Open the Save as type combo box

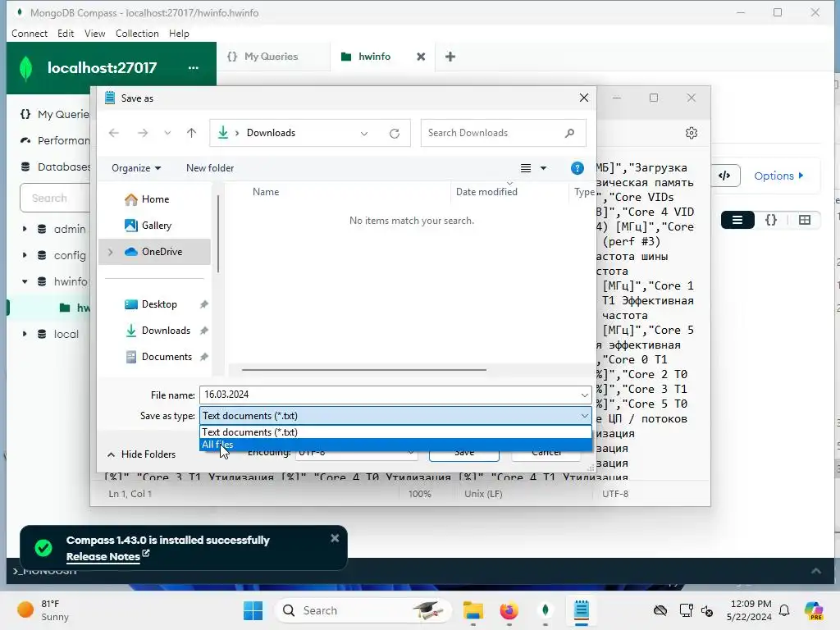pyautogui.click(x=395, y=416)
